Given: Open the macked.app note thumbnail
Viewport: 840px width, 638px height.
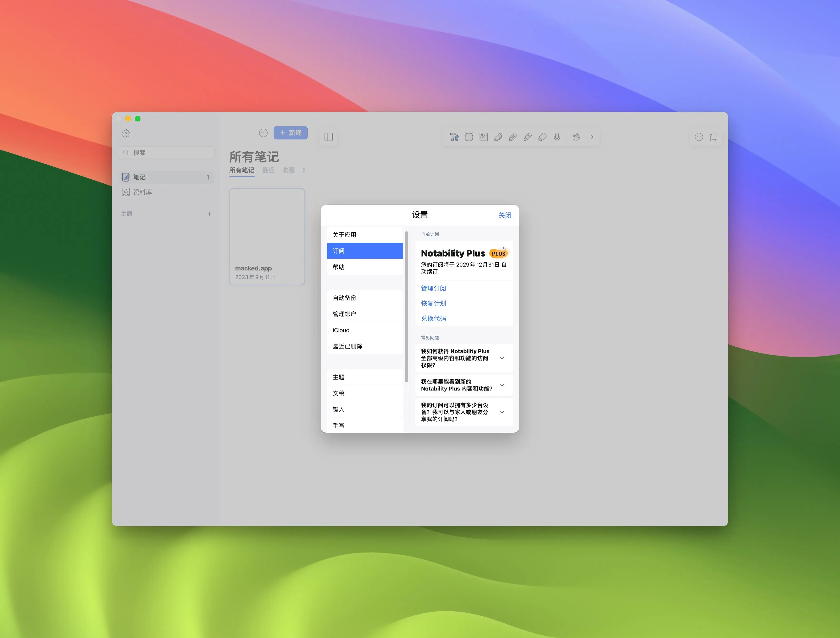Looking at the screenshot, I should [267, 237].
